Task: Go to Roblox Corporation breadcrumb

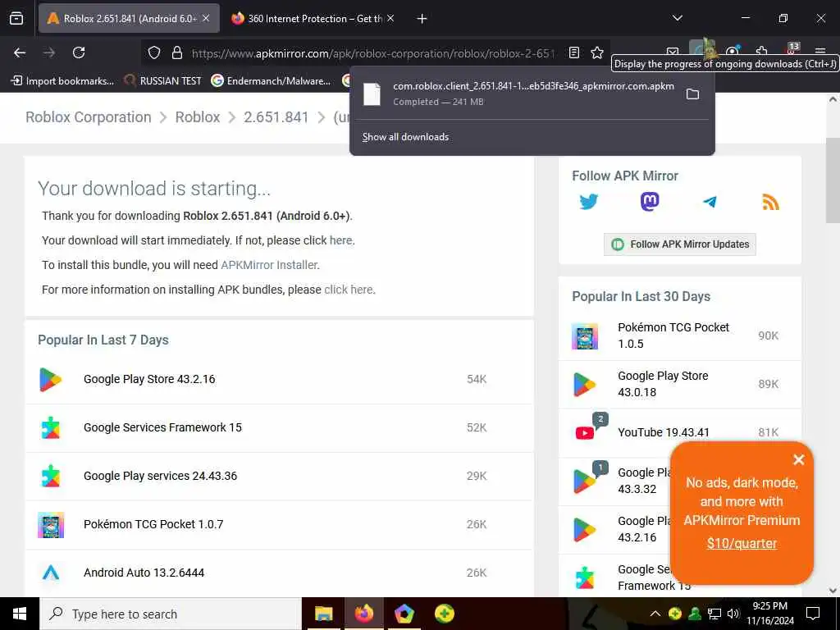Action: coord(89,117)
